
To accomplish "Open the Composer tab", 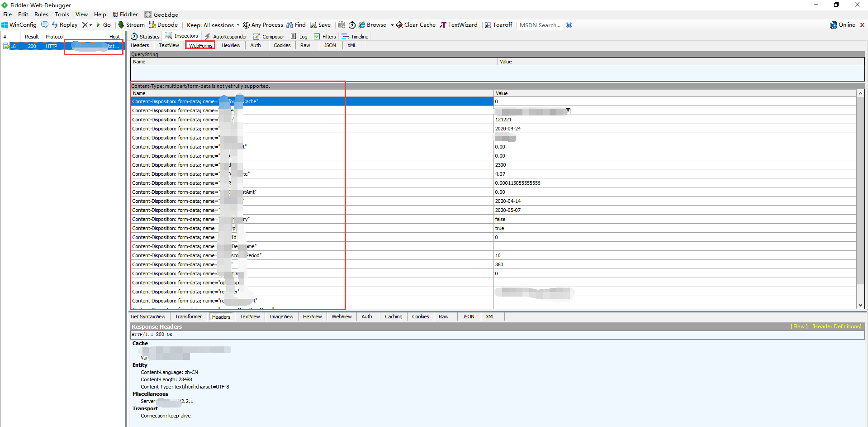I will coord(269,37).
